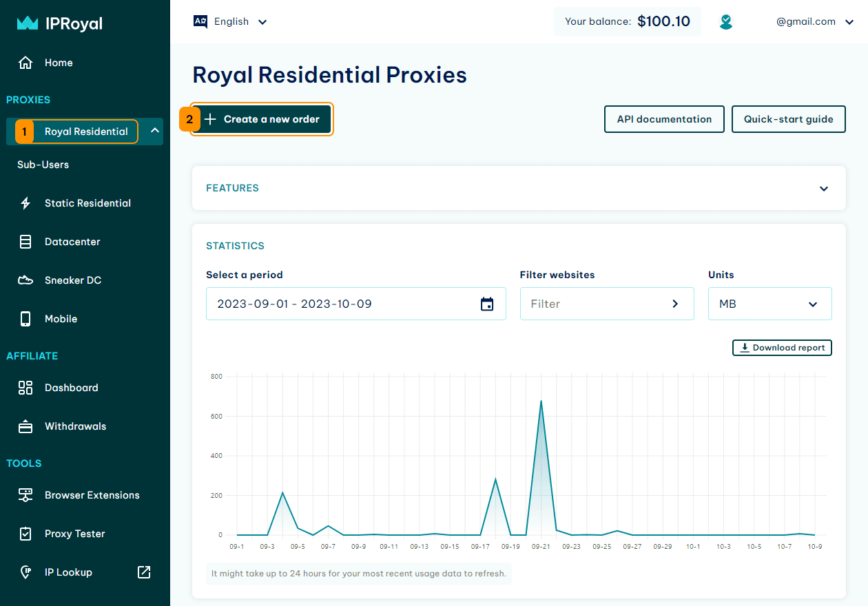
Task: Click the download arrow icon on report button
Action: pos(745,348)
